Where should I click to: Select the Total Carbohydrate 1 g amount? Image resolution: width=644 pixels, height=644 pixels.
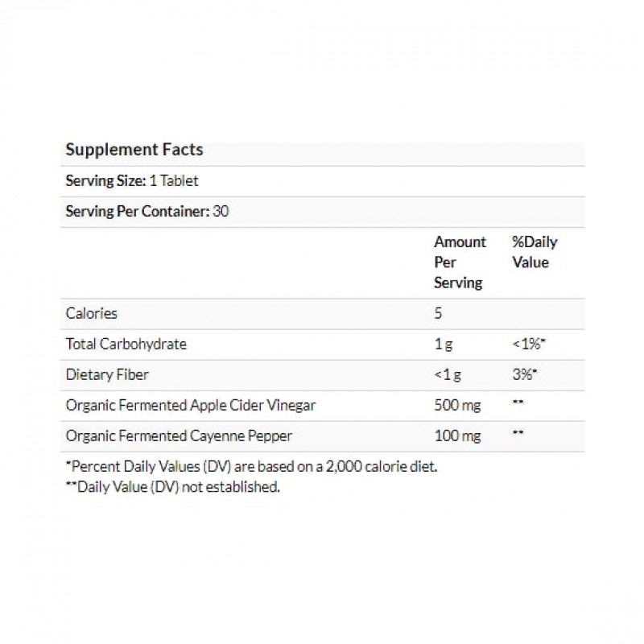(x=442, y=344)
